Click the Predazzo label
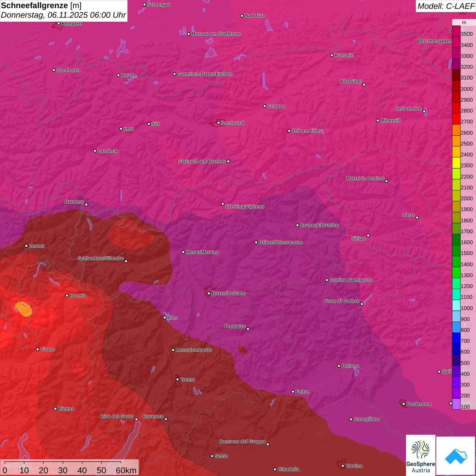 click(x=235, y=326)
